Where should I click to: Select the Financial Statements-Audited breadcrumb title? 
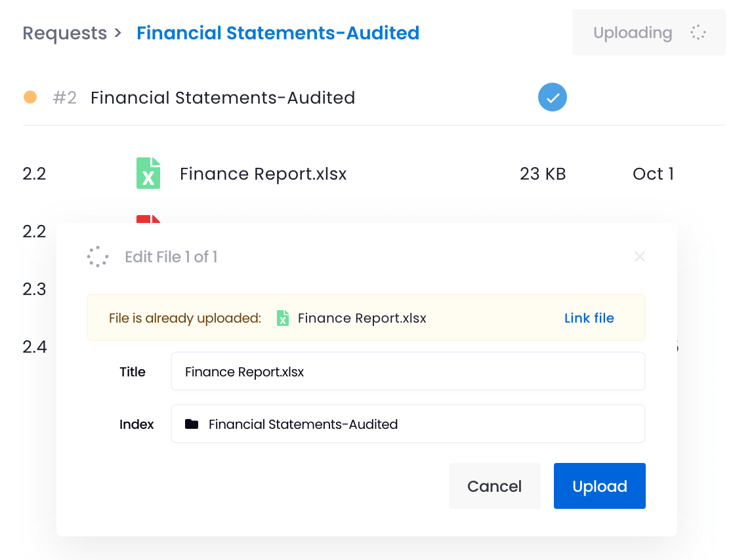click(x=278, y=32)
